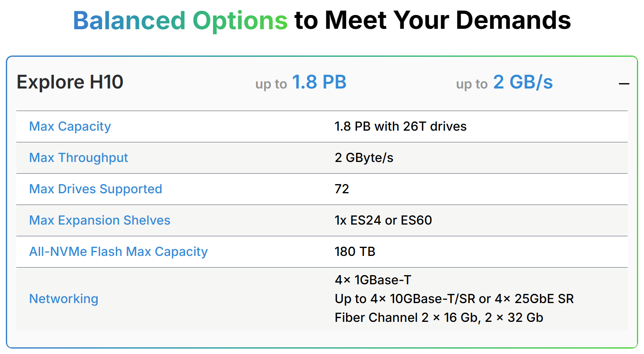Click the 'to Meet Your Demands' heading text
The height and width of the screenshot is (354, 644).
(x=433, y=20)
